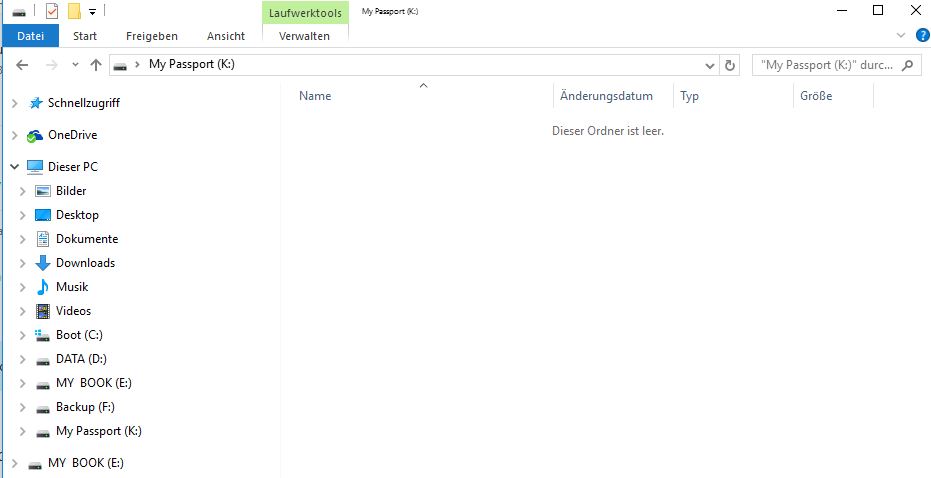
Task: Select the Boot (C:) drive
Action: tap(79, 335)
